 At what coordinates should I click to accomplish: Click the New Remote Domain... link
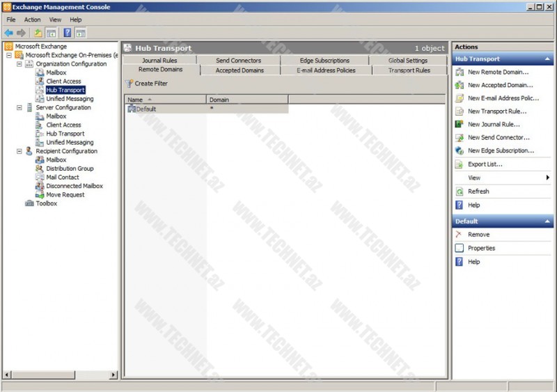tap(498, 72)
